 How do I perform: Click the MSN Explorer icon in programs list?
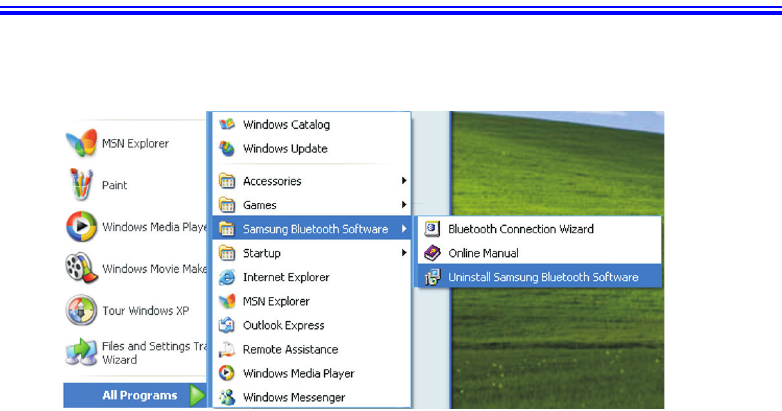point(227,301)
